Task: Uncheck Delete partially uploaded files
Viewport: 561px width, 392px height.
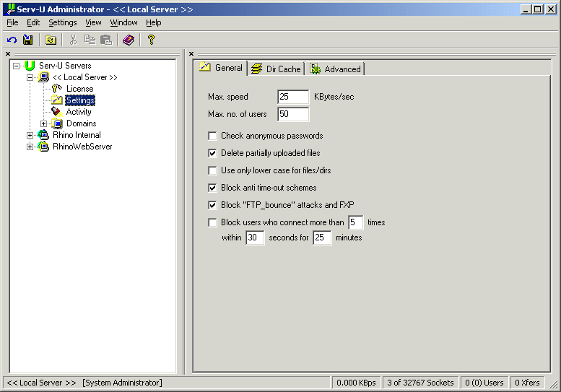Action: point(212,153)
